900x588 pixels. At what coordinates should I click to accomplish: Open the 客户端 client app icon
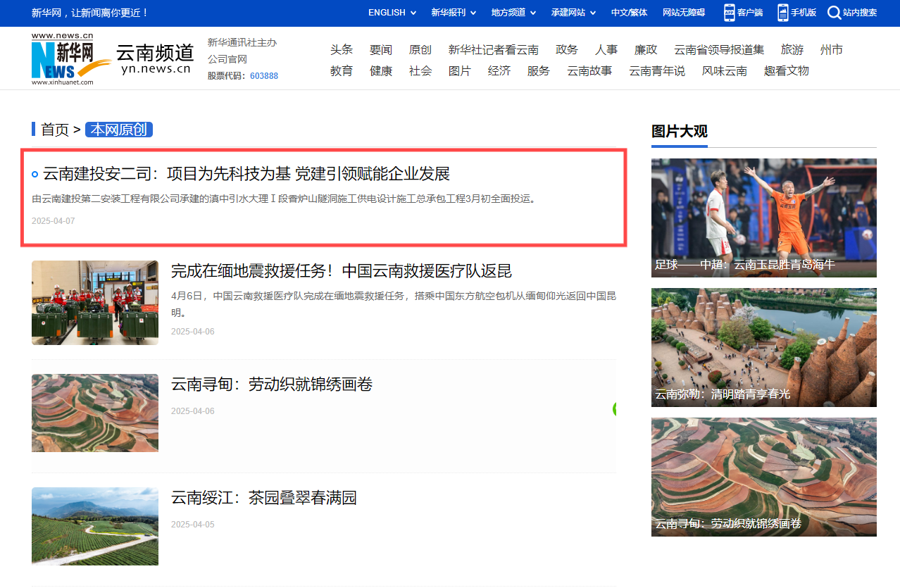pos(729,13)
